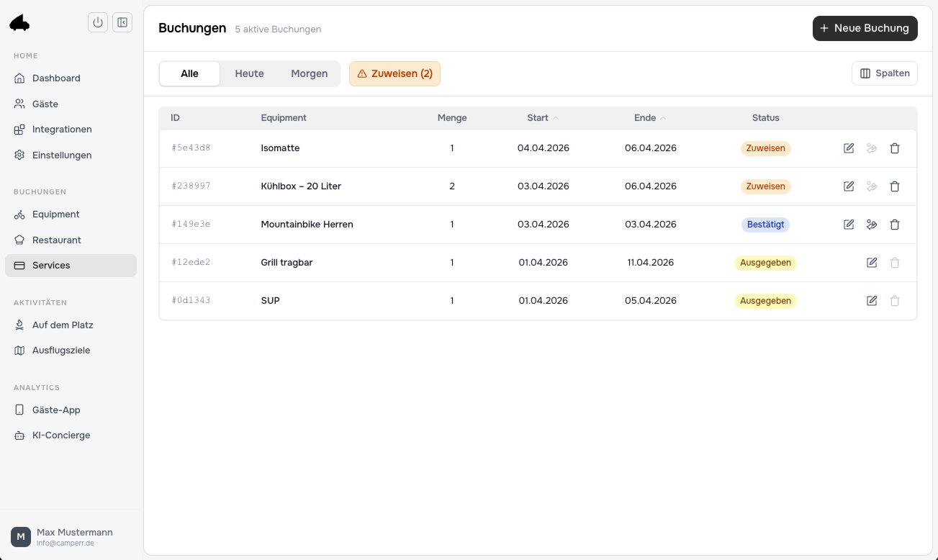Image resolution: width=938 pixels, height=560 pixels.
Task: Open the Spalten column chooser
Action: point(885,73)
